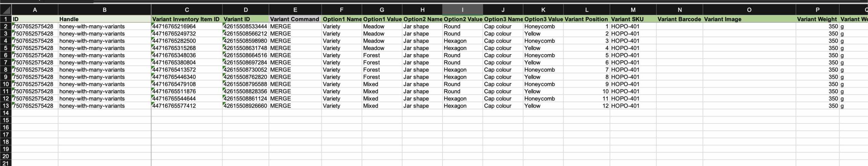Select MERGE cell in row 13
The height and width of the screenshot is (166, 868).
[295, 106]
